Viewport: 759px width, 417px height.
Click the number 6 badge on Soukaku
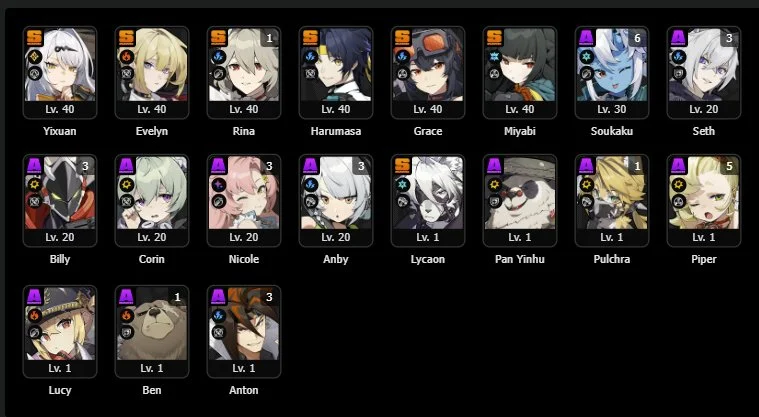638,38
